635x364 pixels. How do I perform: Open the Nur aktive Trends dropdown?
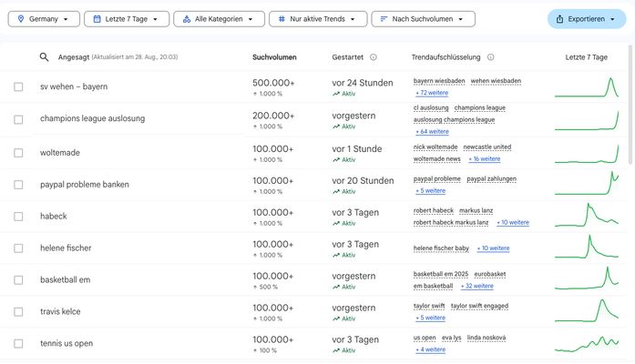[x=318, y=19]
